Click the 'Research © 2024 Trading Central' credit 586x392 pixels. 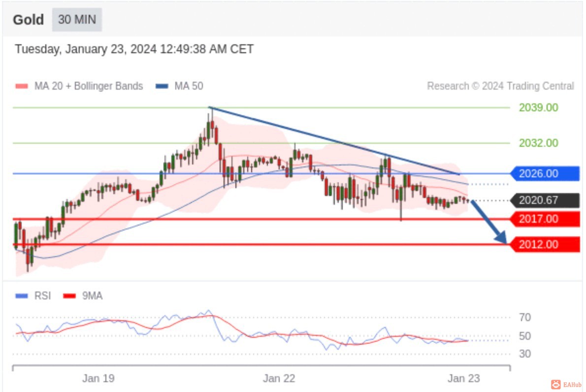click(500, 86)
